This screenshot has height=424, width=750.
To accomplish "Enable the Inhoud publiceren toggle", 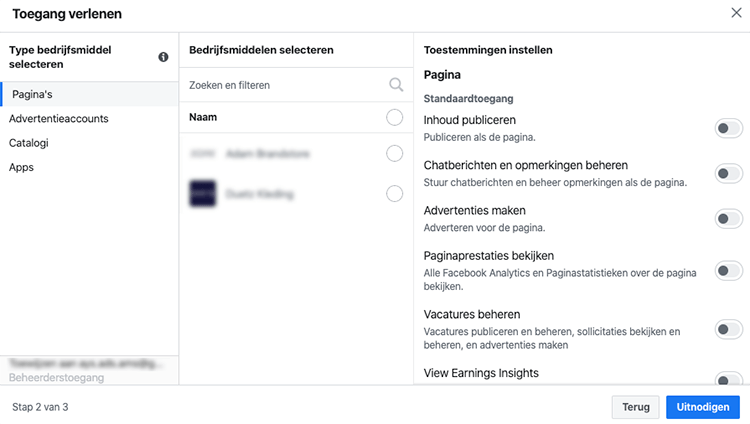I will pyautogui.click(x=728, y=128).
